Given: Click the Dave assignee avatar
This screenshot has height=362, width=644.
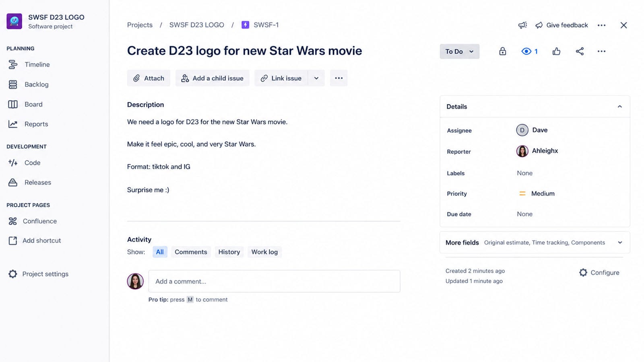Looking at the screenshot, I should click(x=522, y=130).
